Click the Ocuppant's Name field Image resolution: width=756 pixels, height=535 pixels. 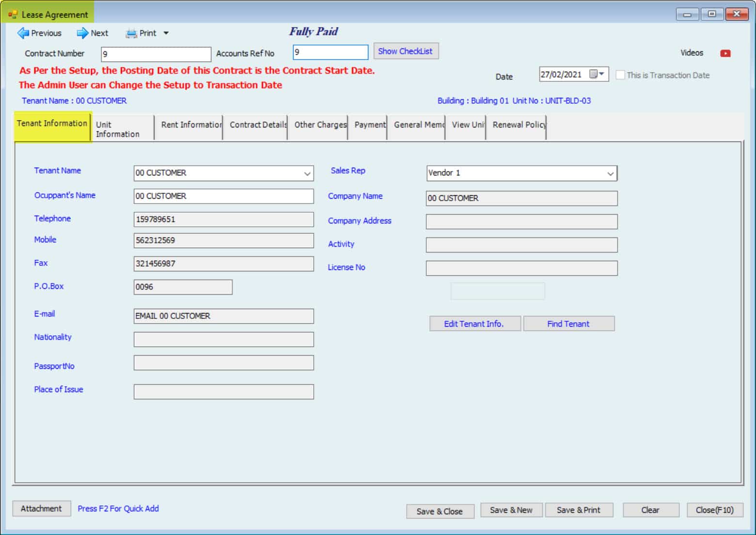(224, 196)
